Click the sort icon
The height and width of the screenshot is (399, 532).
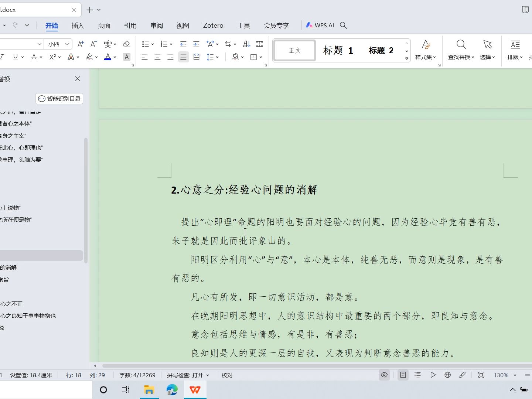[247, 44]
